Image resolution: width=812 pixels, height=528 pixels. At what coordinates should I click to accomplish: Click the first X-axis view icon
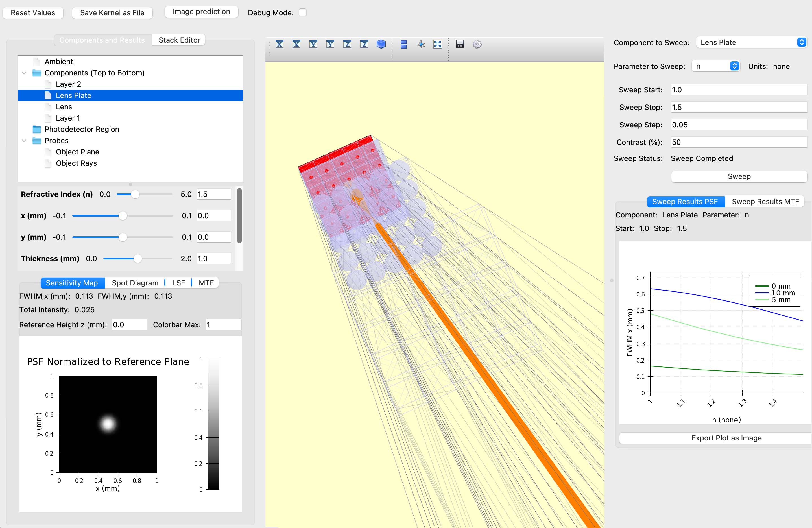pos(280,44)
